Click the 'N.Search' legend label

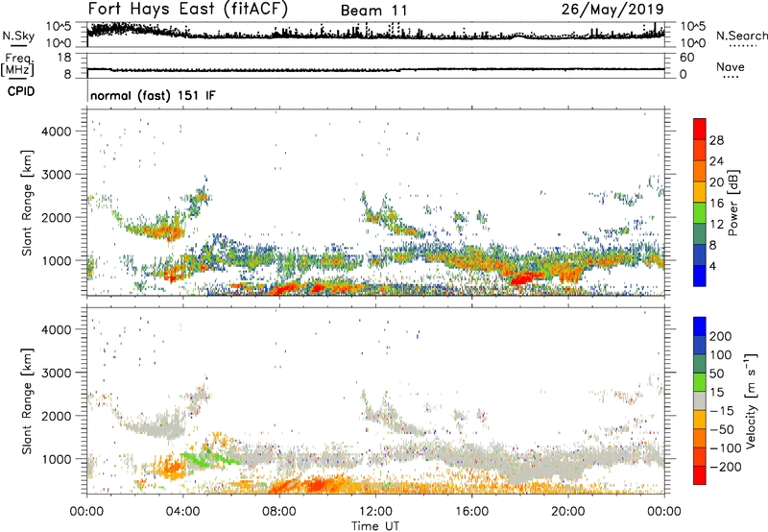tap(741, 36)
